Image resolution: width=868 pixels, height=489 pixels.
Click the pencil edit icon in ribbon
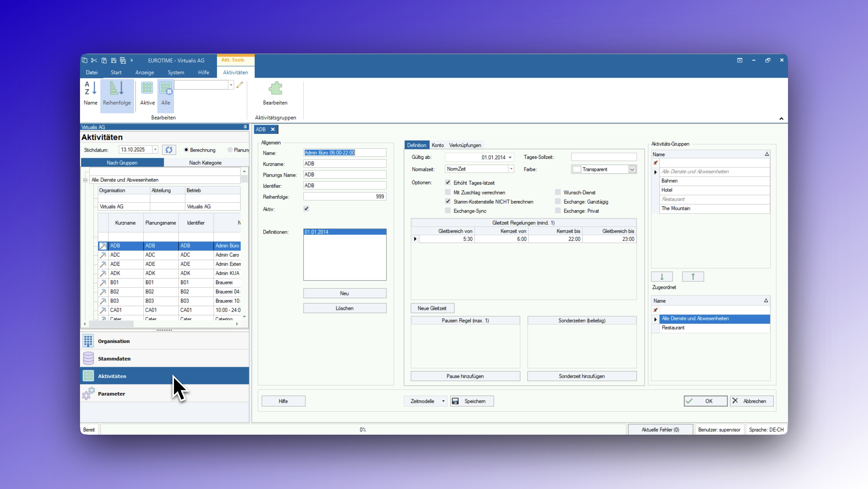(240, 85)
